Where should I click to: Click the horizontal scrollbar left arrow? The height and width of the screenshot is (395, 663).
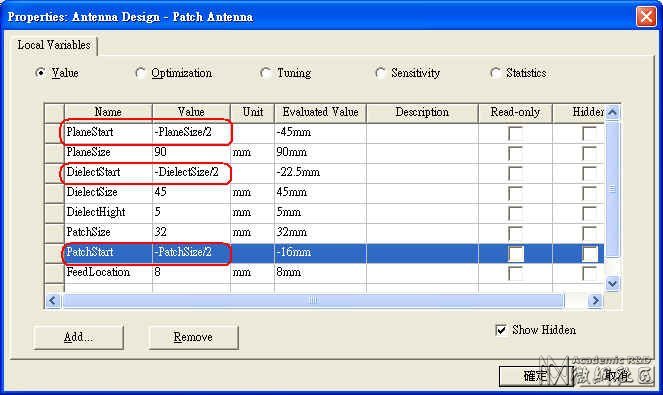click(53, 301)
